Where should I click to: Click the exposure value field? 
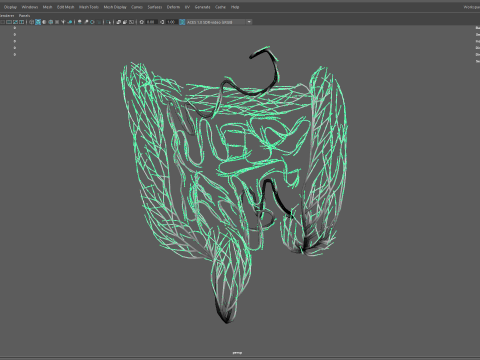[x=151, y=22]
